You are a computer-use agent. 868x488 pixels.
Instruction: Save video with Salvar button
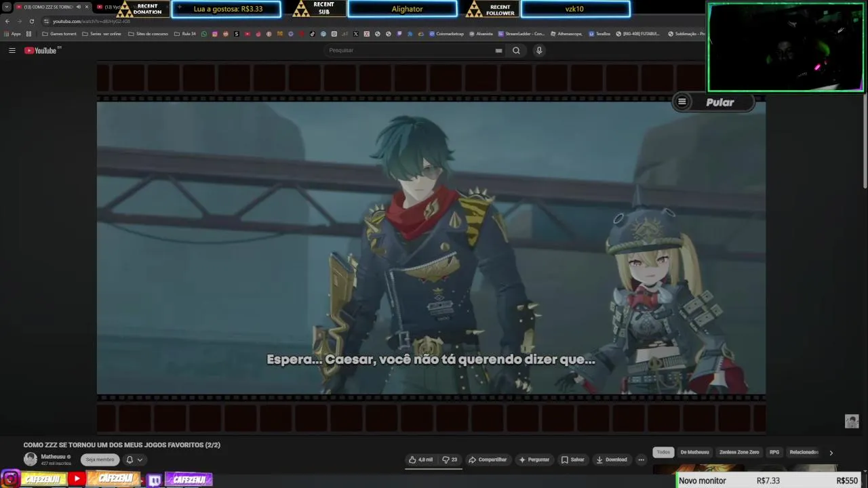click(572, 460)
